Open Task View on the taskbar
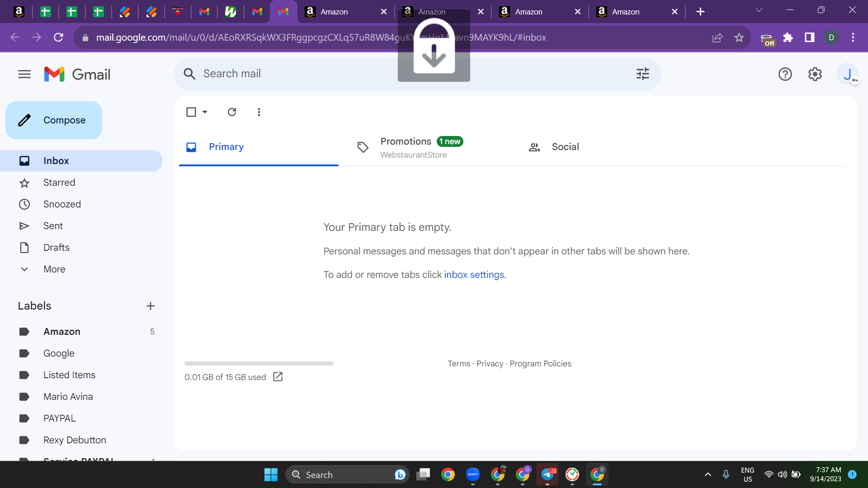Viewport: 868px width, 488px height. pyautogui.click(x=423, y=474)
